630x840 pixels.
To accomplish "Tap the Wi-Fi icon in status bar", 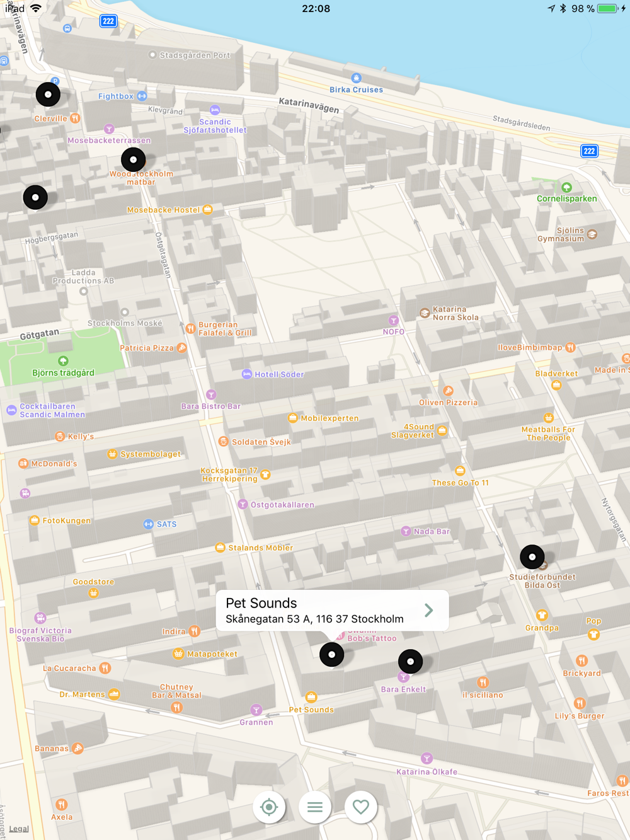I will [36, 8].
